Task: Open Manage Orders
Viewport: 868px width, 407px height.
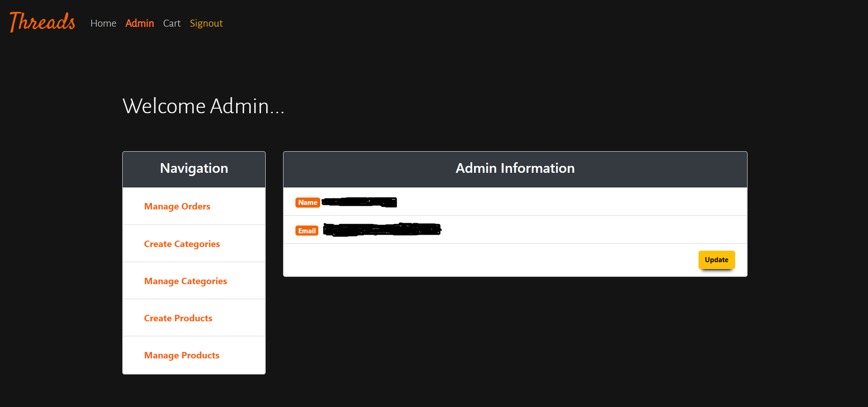Action: 177,206
